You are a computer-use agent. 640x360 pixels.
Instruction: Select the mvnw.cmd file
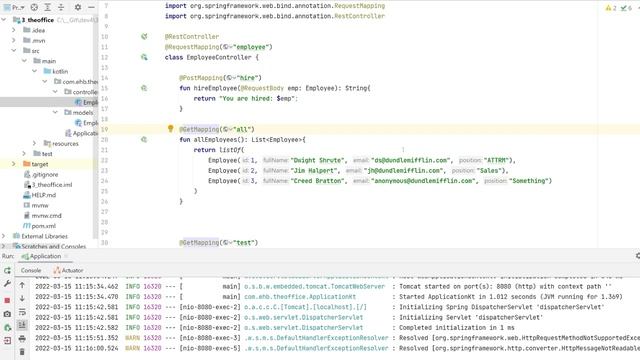tap(42, 216)
